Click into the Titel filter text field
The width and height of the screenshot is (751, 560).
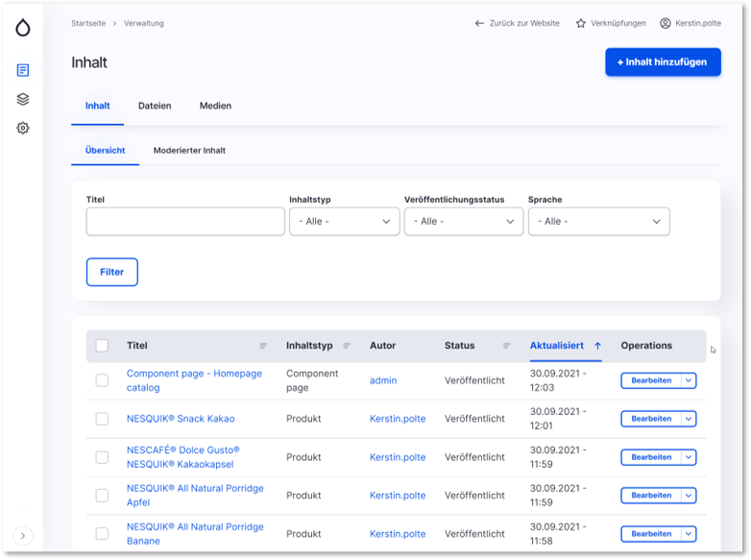(x=185, y=221)
